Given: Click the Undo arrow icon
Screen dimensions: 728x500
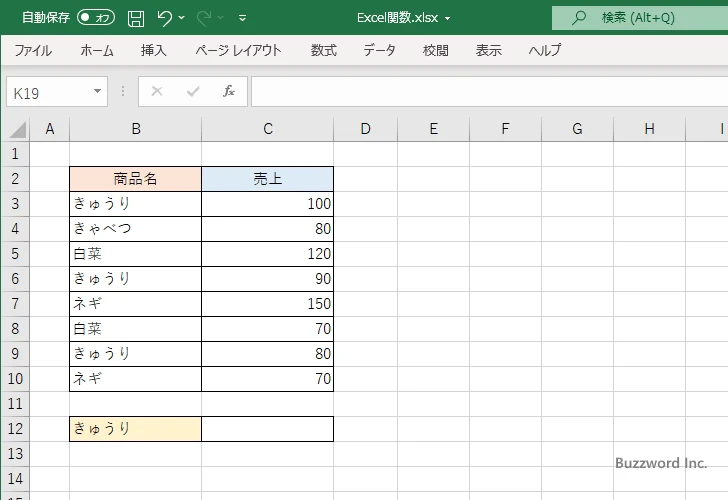Looking at the screenshot, I should (x=165, y=18).
